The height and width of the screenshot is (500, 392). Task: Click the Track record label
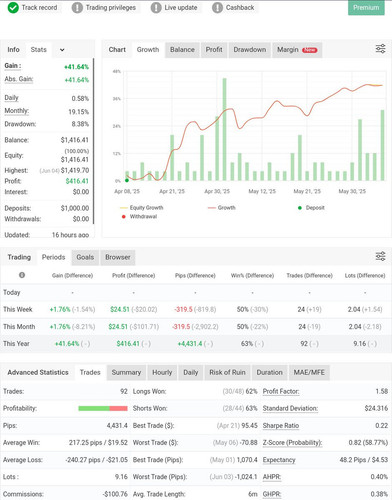click(x=39, y=7)
